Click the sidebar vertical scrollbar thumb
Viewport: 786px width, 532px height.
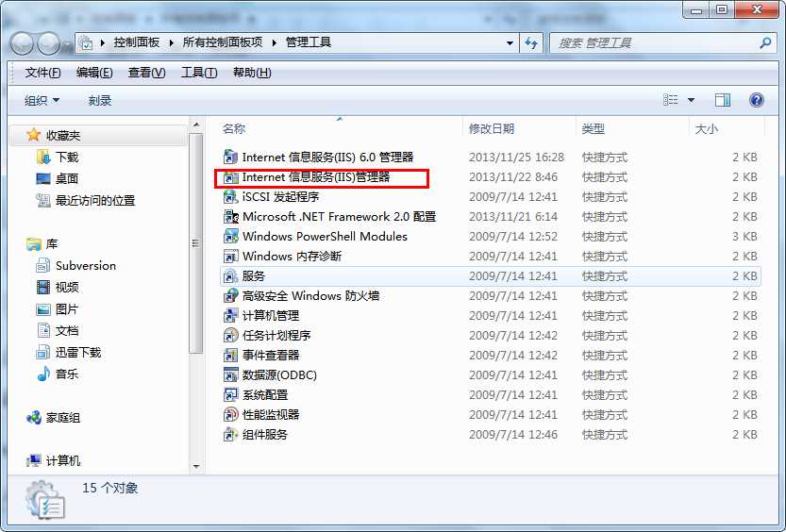[196, 243]
